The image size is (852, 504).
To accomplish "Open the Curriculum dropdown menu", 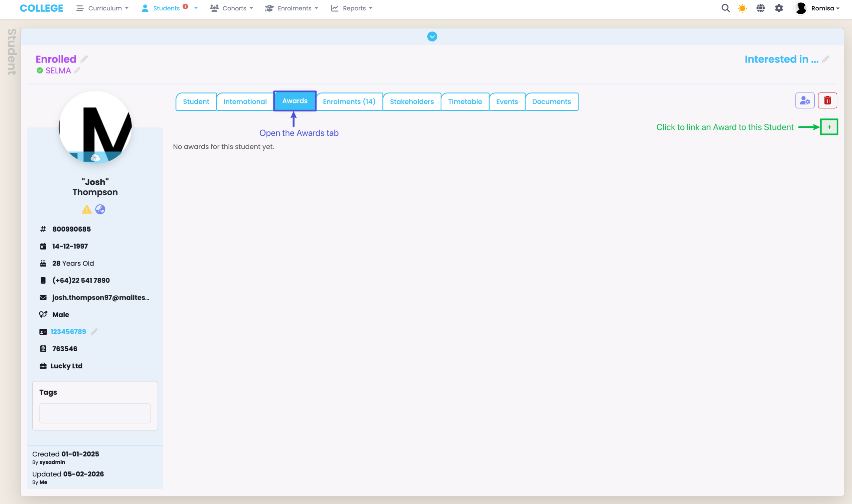I will click(102, 8).
